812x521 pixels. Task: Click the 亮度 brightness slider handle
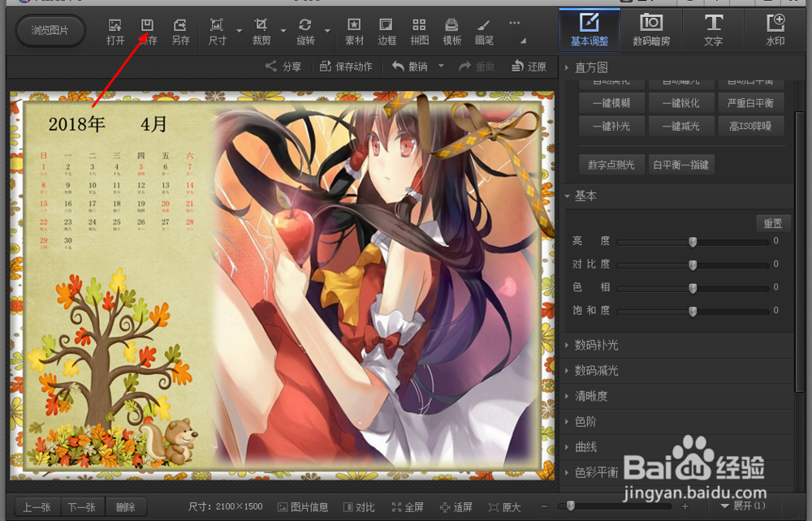point(693,242)
